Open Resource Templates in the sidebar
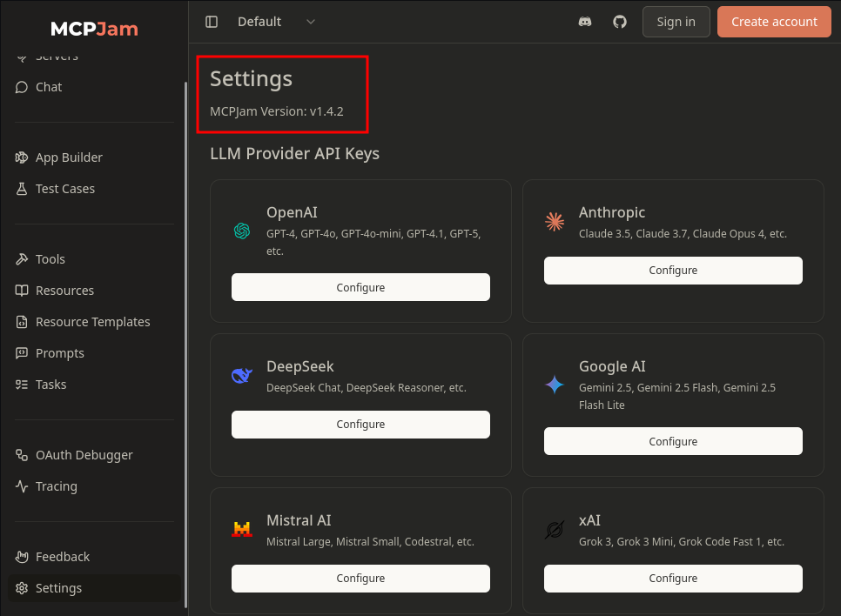This screenshot has width=841, height=616. coord(94,322)
